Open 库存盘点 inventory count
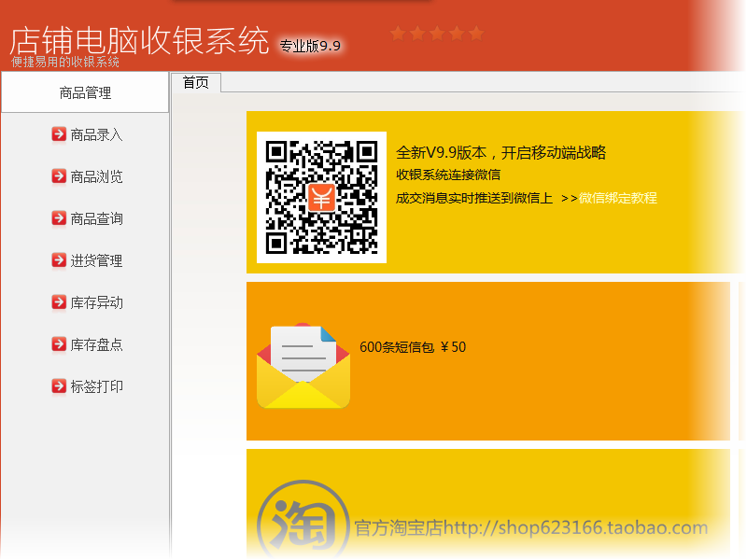 [96, 344]
